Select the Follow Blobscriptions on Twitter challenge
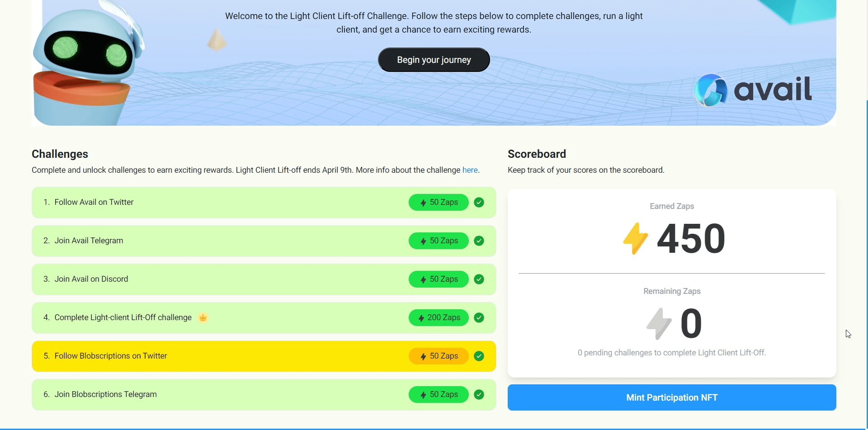The height and width of the screenshot is (430, 868). click(111, 356)
